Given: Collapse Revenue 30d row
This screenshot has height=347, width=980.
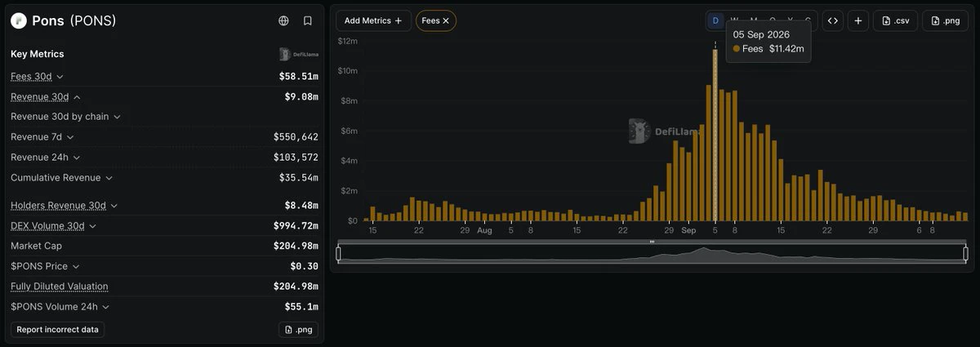Looking at the screenshot, I should pos(77,97).
